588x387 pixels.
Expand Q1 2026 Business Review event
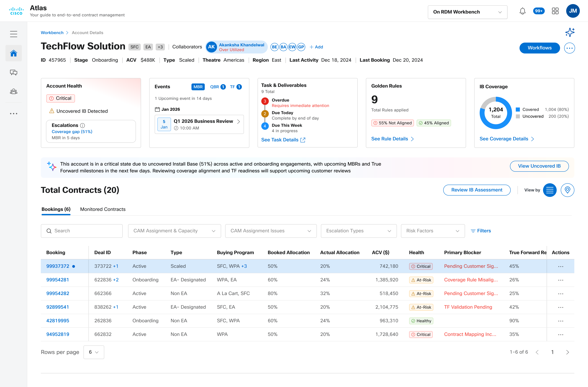pos(199,124)
